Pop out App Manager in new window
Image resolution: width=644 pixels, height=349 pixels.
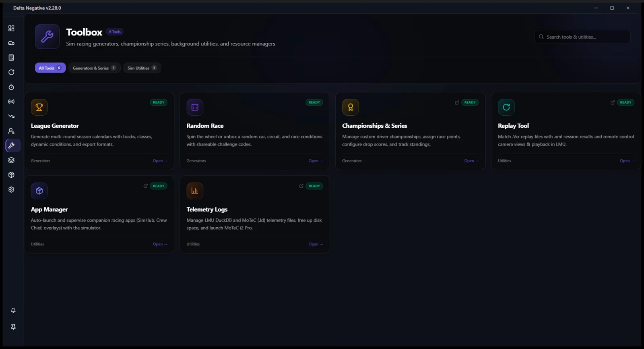pyautogui.click(x=146, y=186)
